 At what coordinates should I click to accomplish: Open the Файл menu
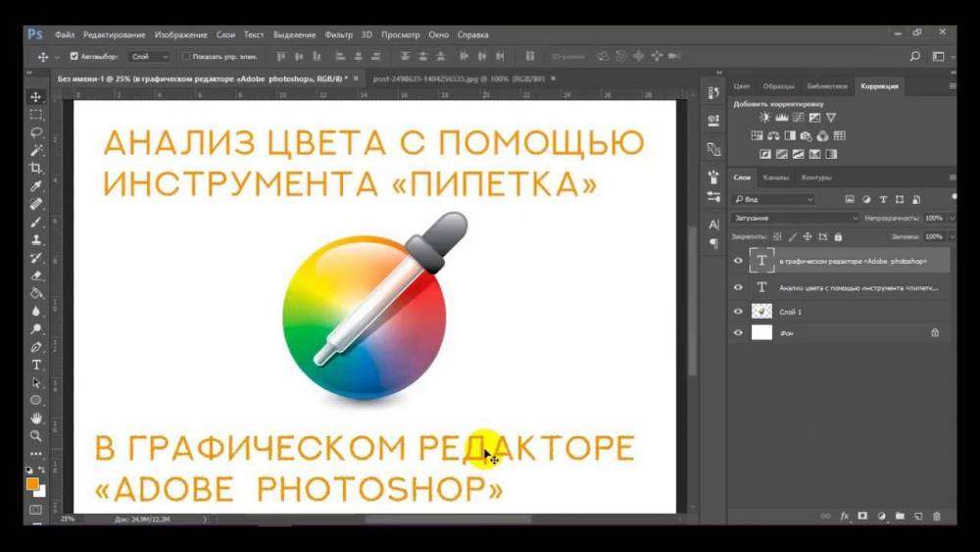(65, 35)
